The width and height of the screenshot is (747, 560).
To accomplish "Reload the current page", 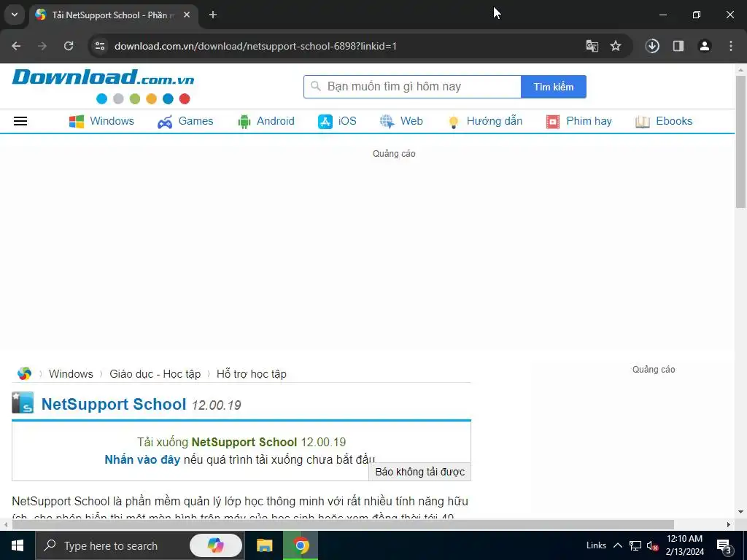I will pos(69,46).
